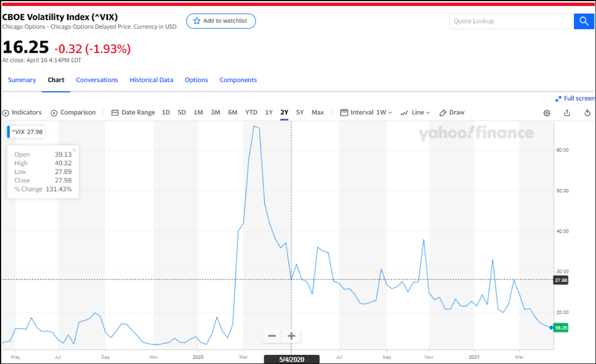The image size is (596, 364).
Task: Select the 1Y time range
Action: pos(269,113)
